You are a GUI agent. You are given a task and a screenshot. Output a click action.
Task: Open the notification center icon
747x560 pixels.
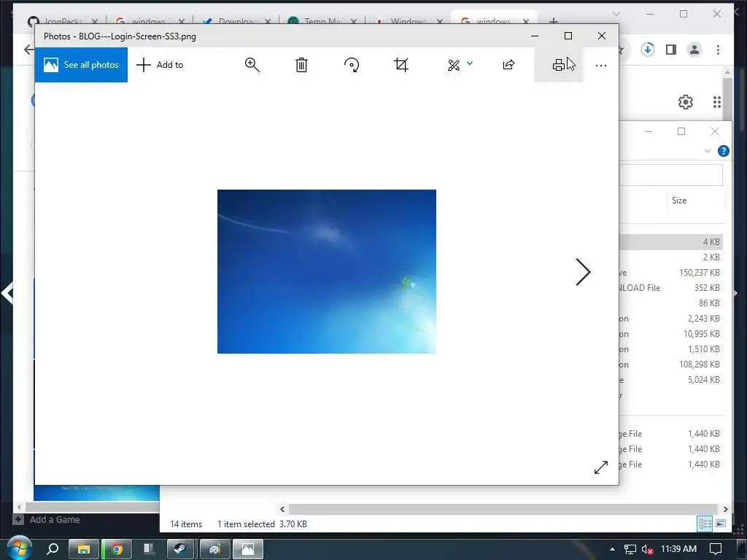[x=716, y=549]
